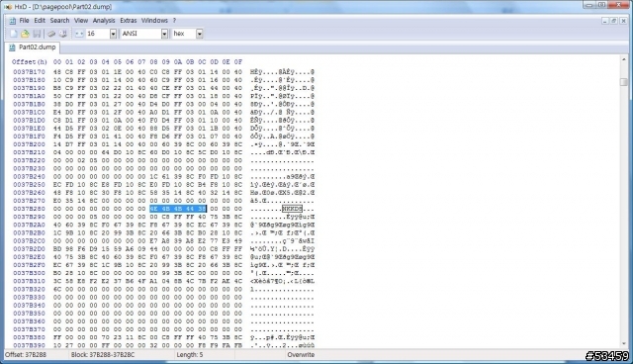Click first byte FF in row 0037B380

pyautogui.click(x=57, y=337)
